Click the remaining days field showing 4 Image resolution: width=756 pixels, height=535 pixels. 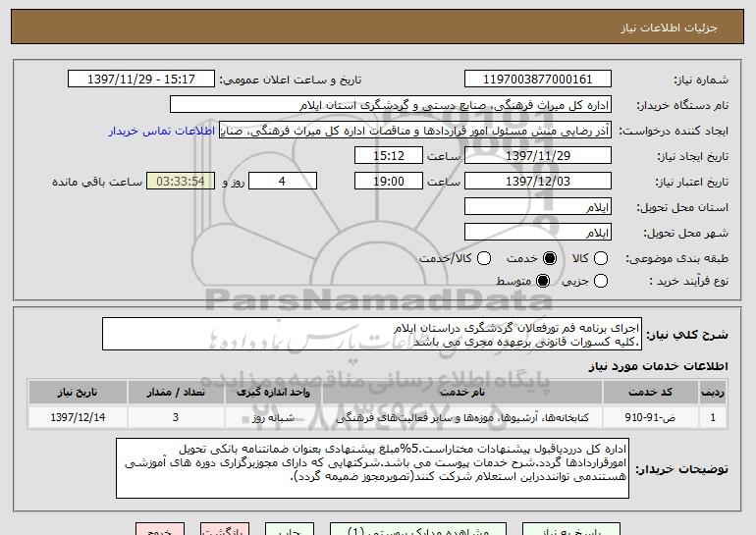(x=283, y=182)
